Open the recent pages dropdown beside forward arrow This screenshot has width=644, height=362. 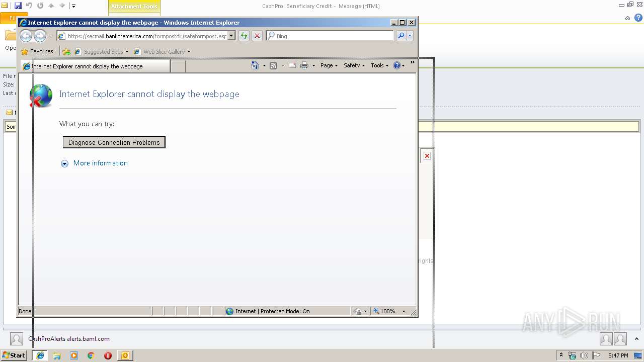51,36
